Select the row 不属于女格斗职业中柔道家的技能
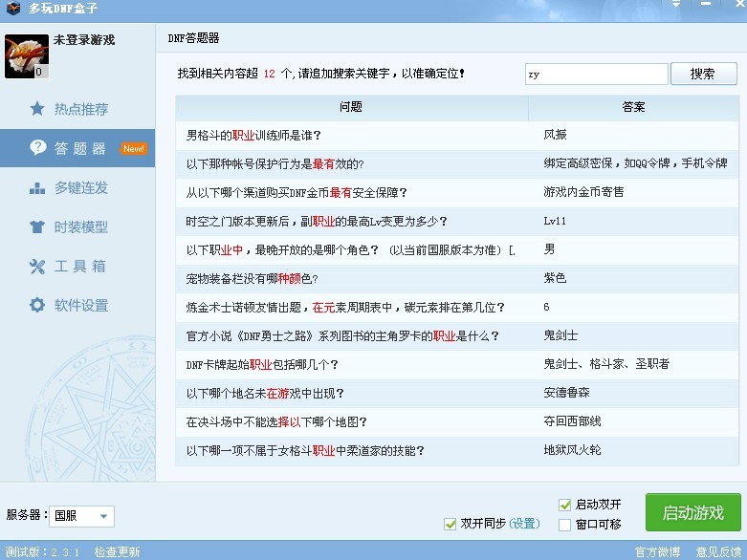 pyautogui.click(x=457, y=450)
